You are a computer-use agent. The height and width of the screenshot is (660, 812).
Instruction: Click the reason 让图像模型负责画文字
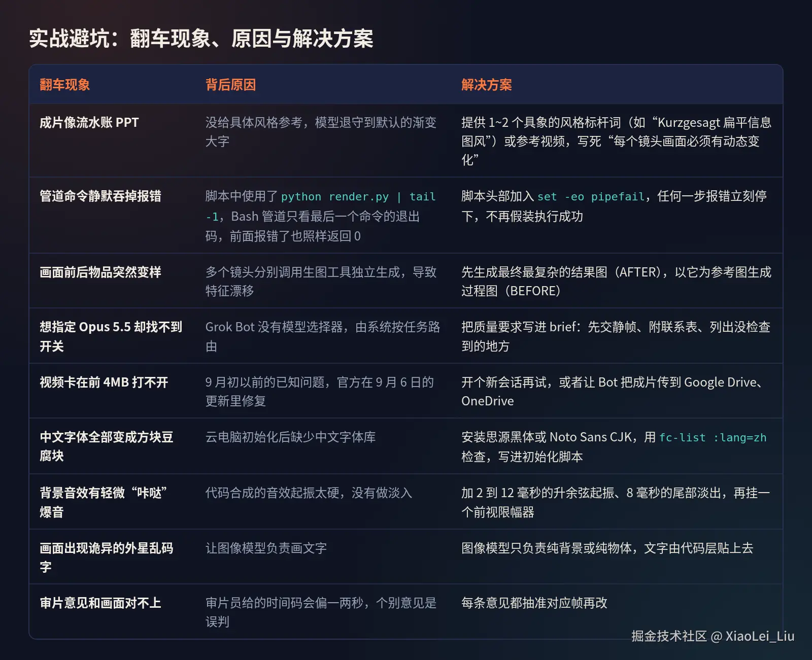(266, 548)
